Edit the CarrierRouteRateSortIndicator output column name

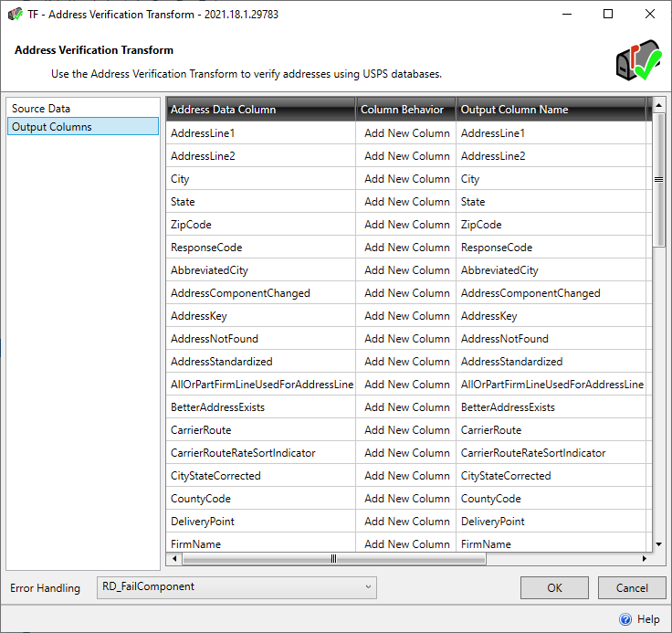tap(551, 452)
